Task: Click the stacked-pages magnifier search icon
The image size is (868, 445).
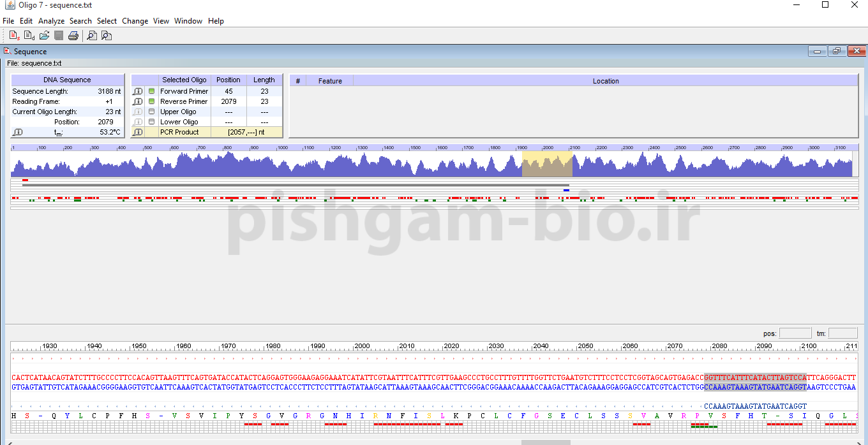Action: click(x=107, y=36)
